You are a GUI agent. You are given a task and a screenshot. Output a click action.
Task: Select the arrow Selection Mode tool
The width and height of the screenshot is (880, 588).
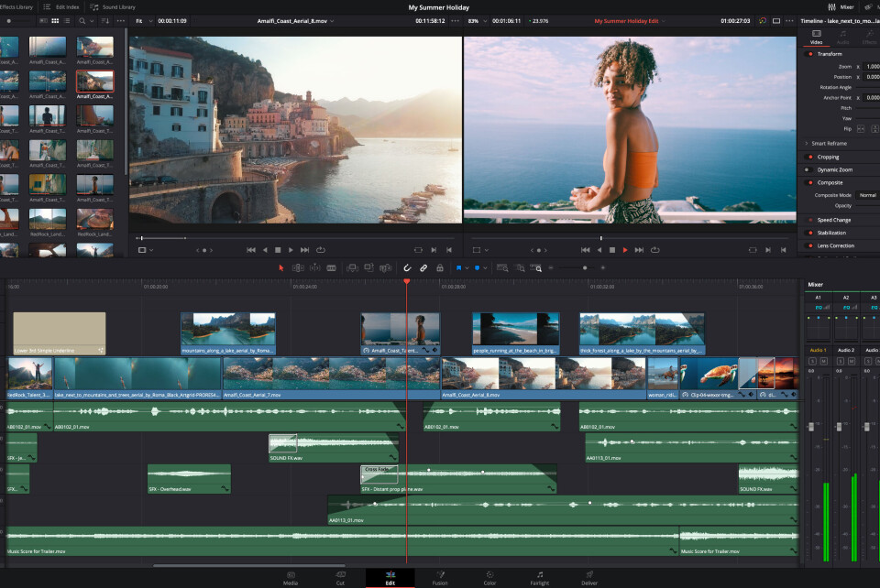coord(281,267)
